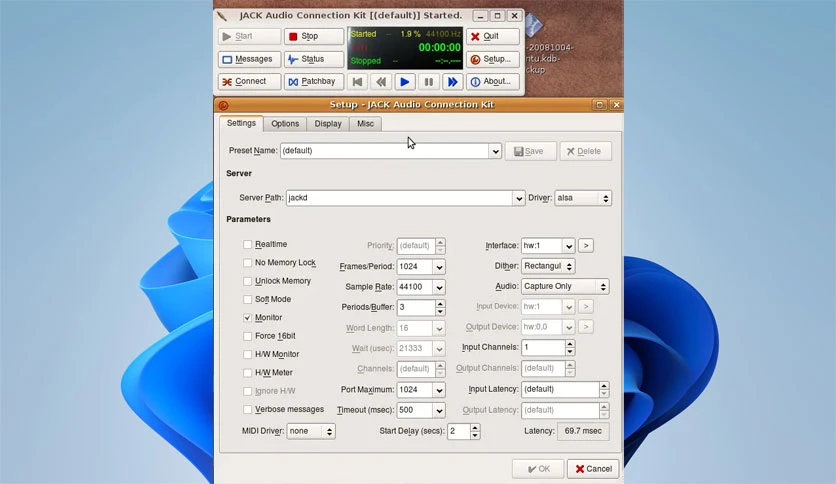Open the Interface dropdown

[568, 246]
